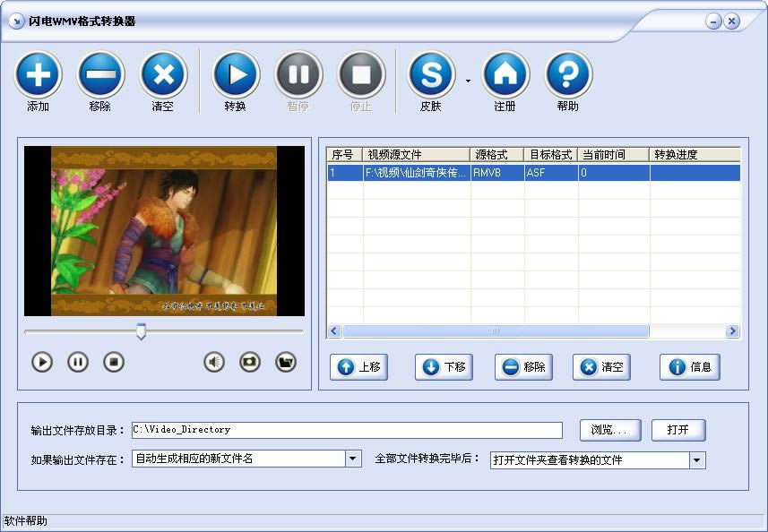
Task: Take a snapshot with the camera icon
Action: pyautogui.click(x=250, y=362)
